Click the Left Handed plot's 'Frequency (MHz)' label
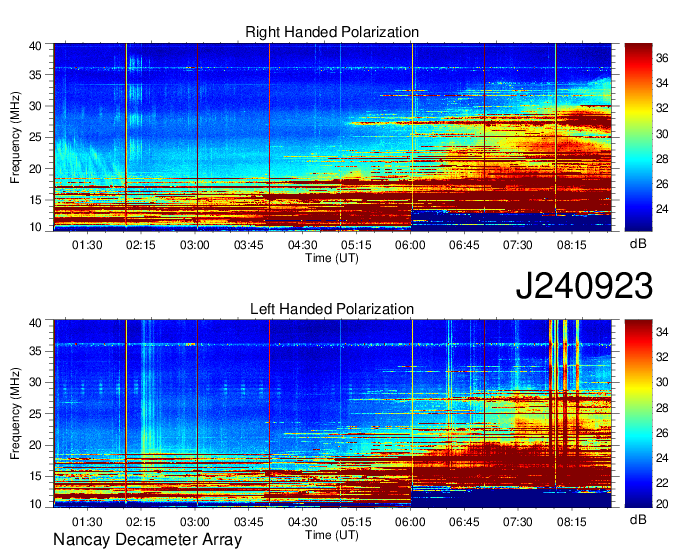 coord(15,414)
